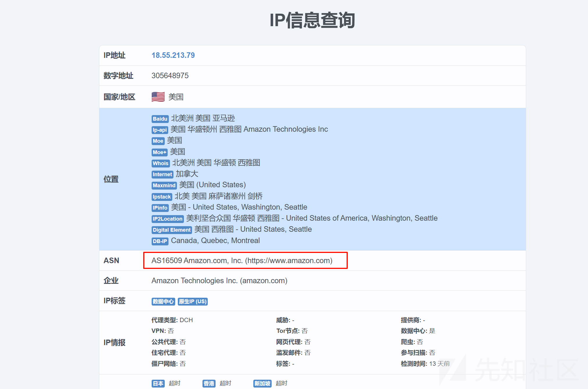Click the 北美洲 美国 亚马逊 Baidu location text
588x389 pixels.
tap(203, 118)
